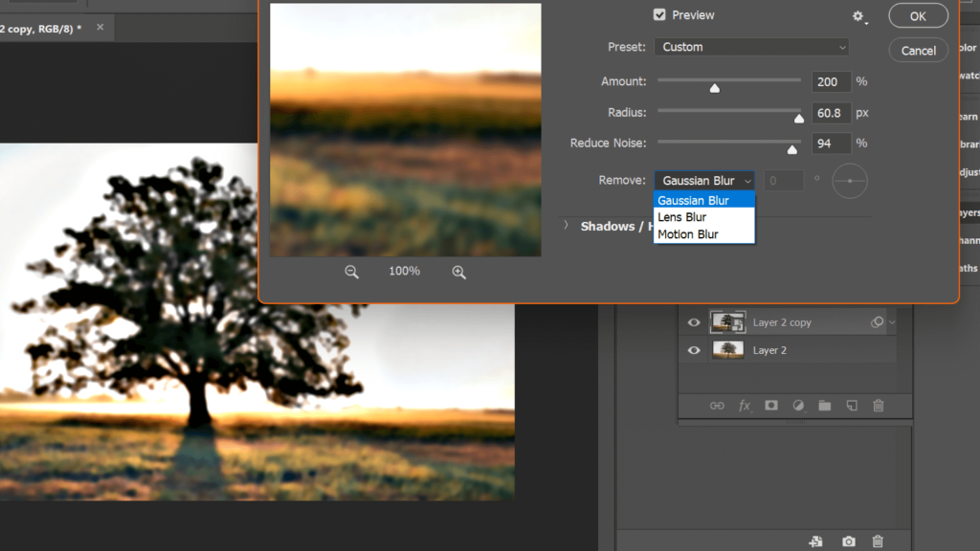Viewport: 980px width, 551px height.
Task: Hide the Layer 2 copy layer
Action: 694,322
